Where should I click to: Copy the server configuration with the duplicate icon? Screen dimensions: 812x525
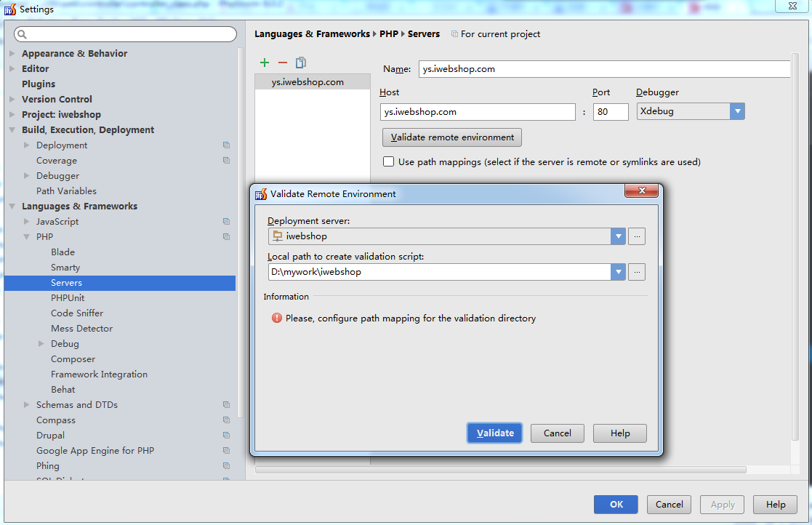click(300, 63)
